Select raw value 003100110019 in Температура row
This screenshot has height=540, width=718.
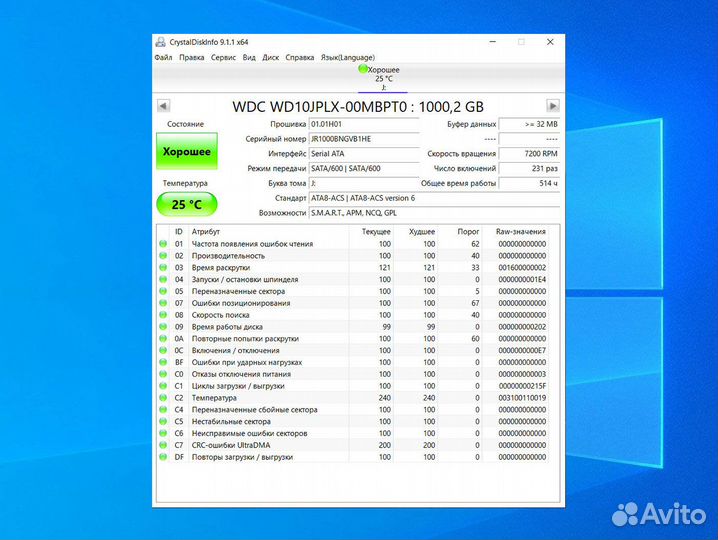[x=522, y=398]
